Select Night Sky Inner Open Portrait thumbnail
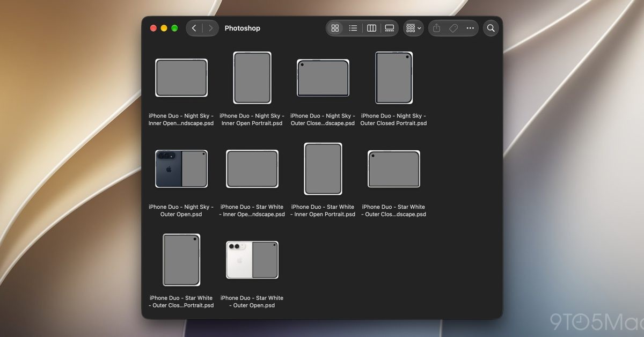 tap(252, 78)
